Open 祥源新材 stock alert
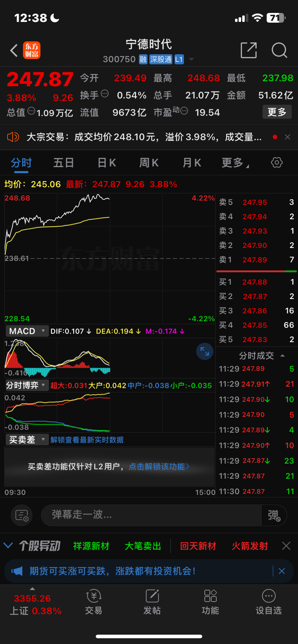The height and width of the screenshot is (644, 298). click(x=91, y=546)
